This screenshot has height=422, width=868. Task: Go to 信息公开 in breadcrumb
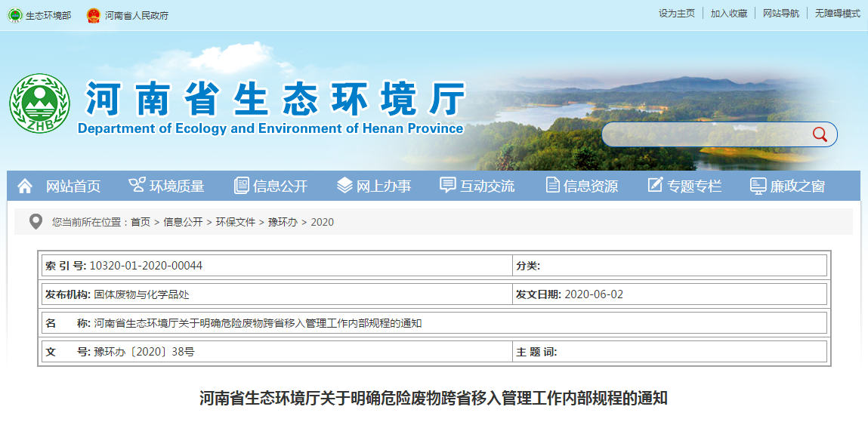[184, 223]
